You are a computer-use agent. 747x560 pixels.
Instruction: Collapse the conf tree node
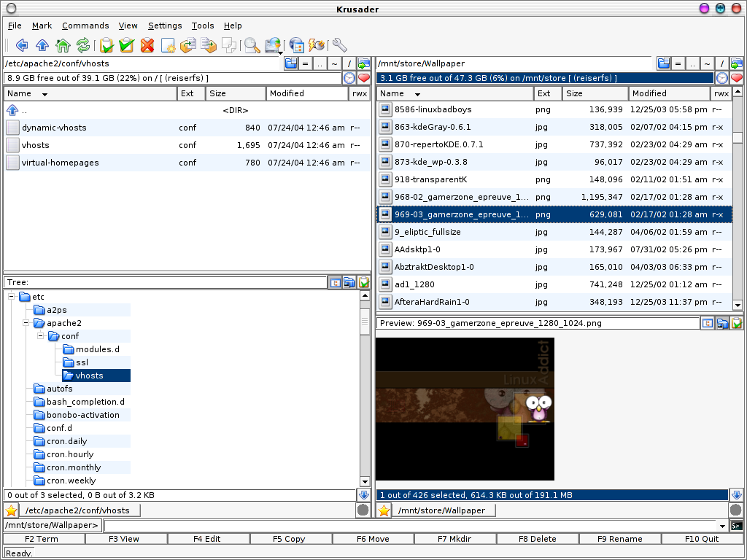(x=41, y=335)
